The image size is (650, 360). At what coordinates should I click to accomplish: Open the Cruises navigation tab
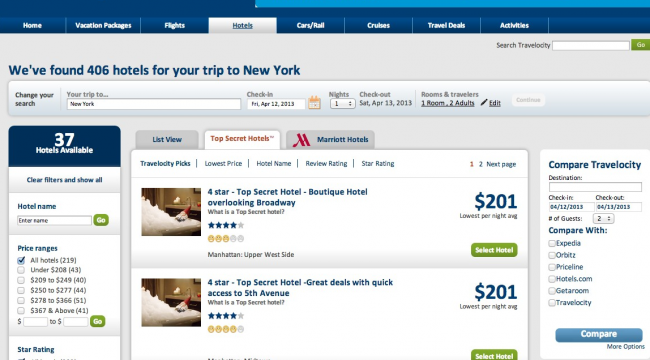378,25
